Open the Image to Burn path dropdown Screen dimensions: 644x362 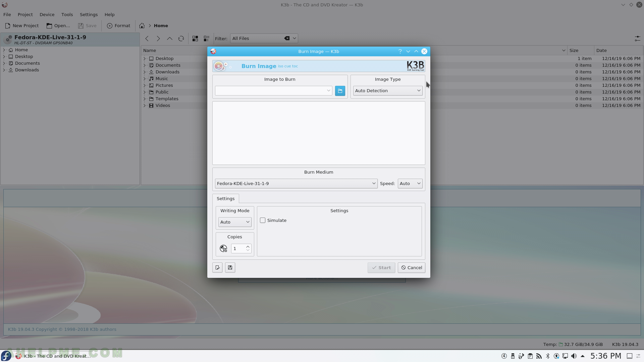[x=328, y=90]
